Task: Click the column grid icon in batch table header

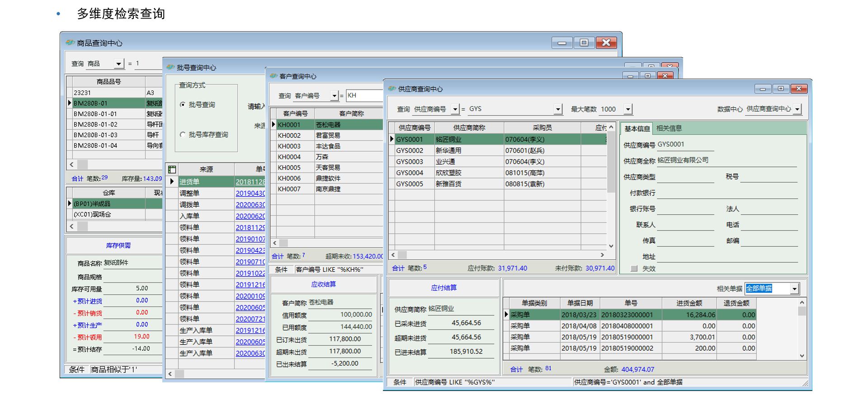Action: (172, 169)
